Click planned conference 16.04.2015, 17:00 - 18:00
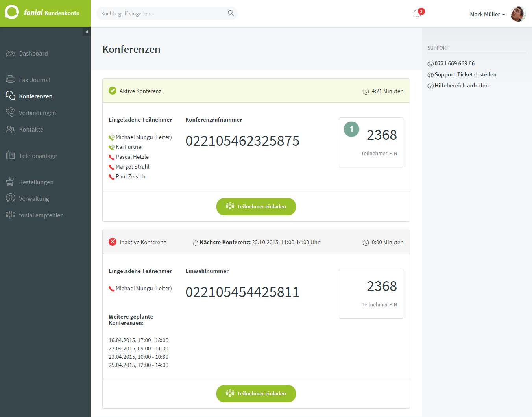The width and height of the screenshot is (532, 417). tap(139, 340)
